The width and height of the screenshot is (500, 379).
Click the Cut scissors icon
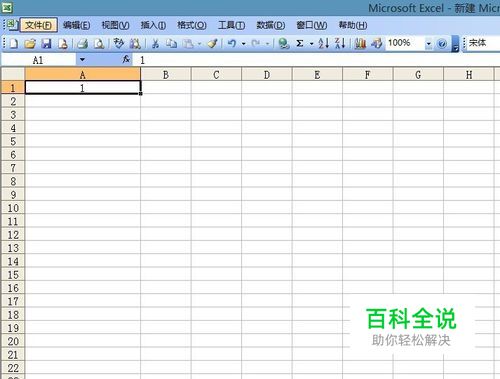tap(155, 43)
